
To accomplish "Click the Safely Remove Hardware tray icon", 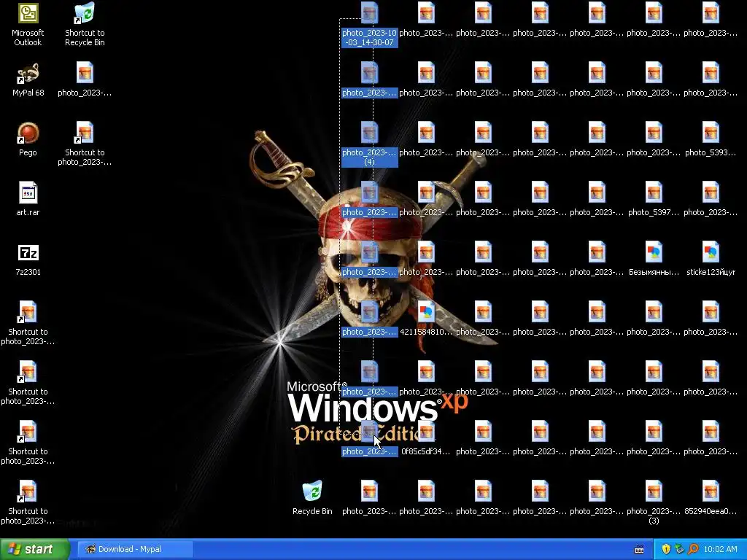I will coord(679,549).
